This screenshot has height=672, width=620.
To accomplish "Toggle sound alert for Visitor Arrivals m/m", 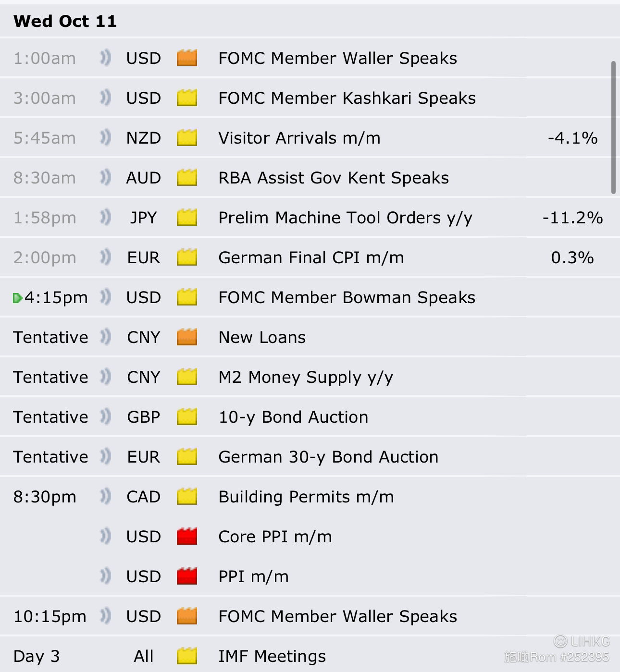I will 105,138.
